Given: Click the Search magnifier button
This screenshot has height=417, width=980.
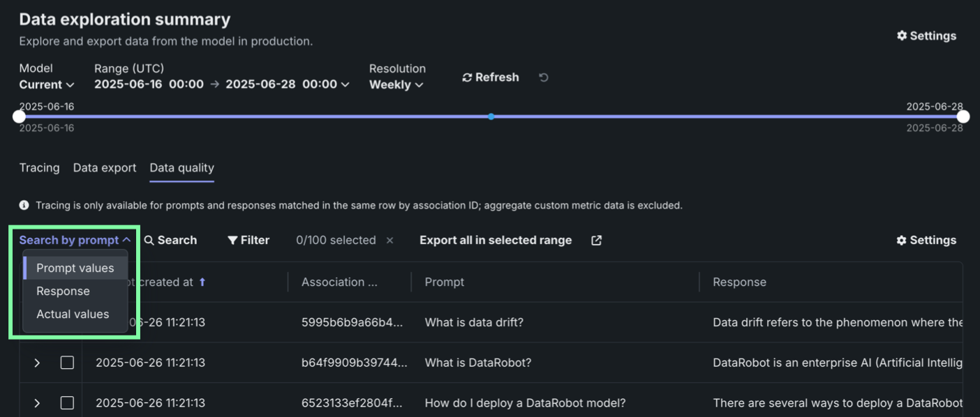Looking at the screenshot, I should tap(170, 240).
